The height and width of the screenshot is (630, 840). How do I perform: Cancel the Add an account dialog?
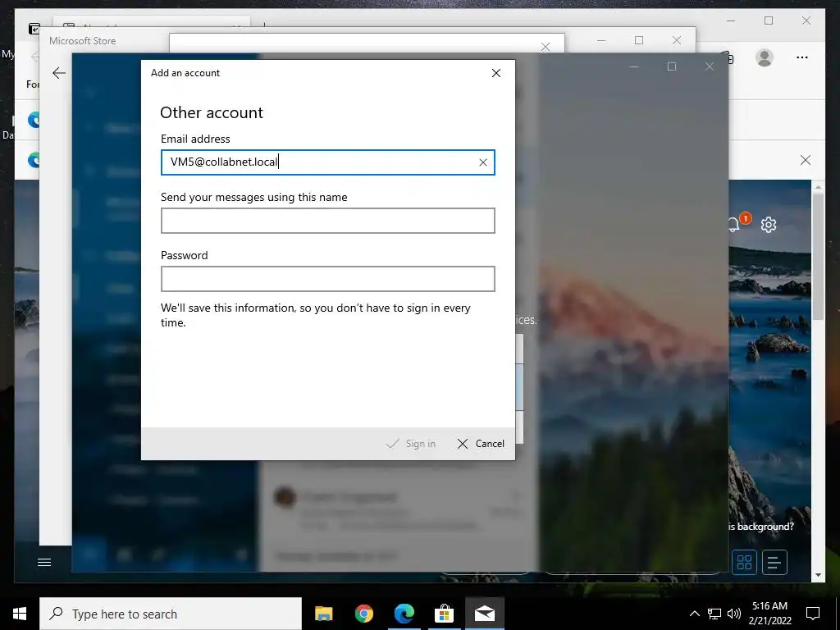pos(481,444)
